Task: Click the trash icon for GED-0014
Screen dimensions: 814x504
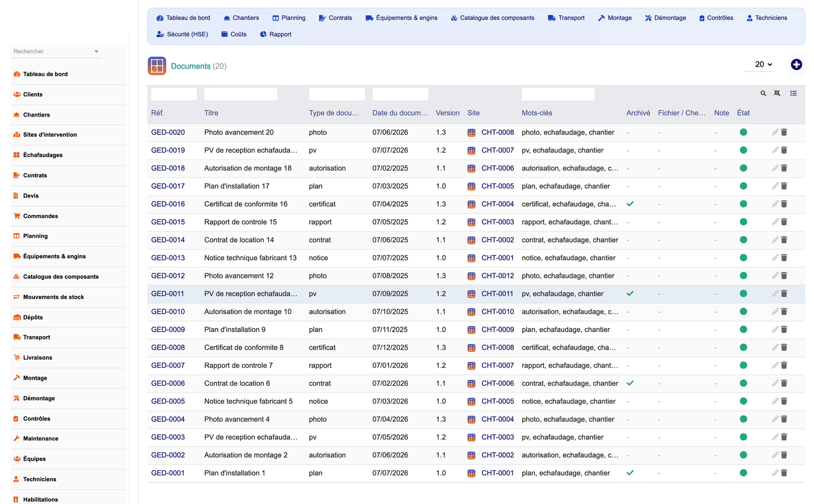Action: click(784, 240)
